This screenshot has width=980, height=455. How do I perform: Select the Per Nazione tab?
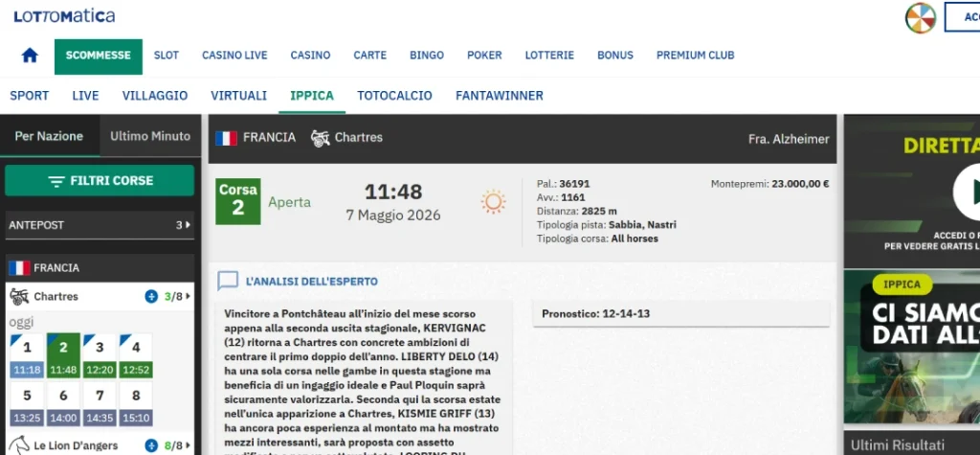pyautogui.click(x=50, y=136)
